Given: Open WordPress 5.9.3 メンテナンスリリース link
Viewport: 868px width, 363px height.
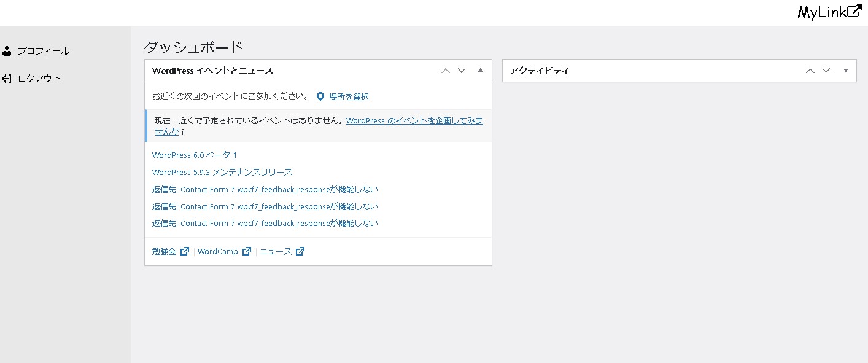Looking at the screenshot, I should pyautogui.click(x=222, y=172).
